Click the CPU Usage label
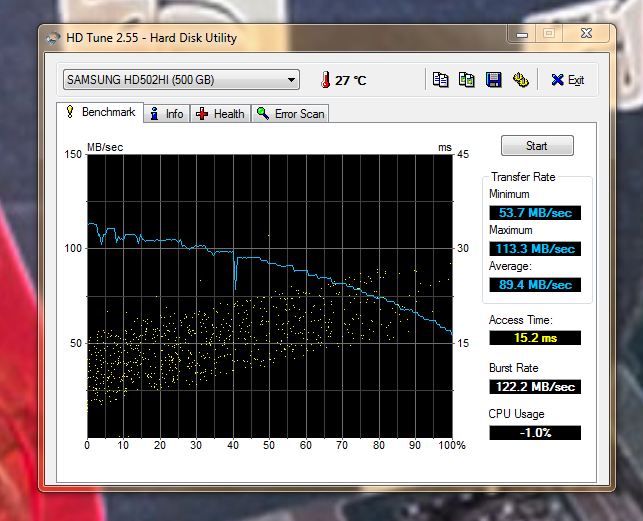 click(516, 414)
